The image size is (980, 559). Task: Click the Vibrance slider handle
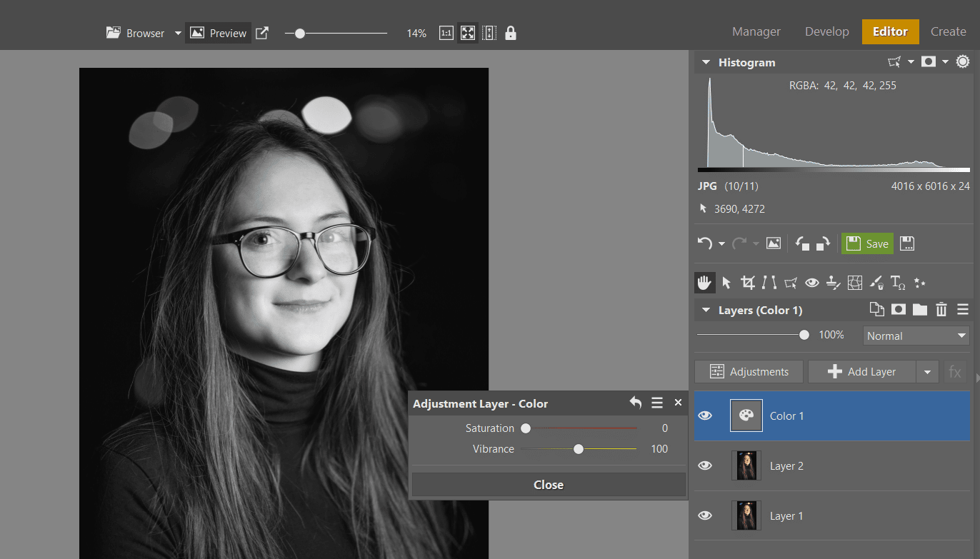pos(579,449)
